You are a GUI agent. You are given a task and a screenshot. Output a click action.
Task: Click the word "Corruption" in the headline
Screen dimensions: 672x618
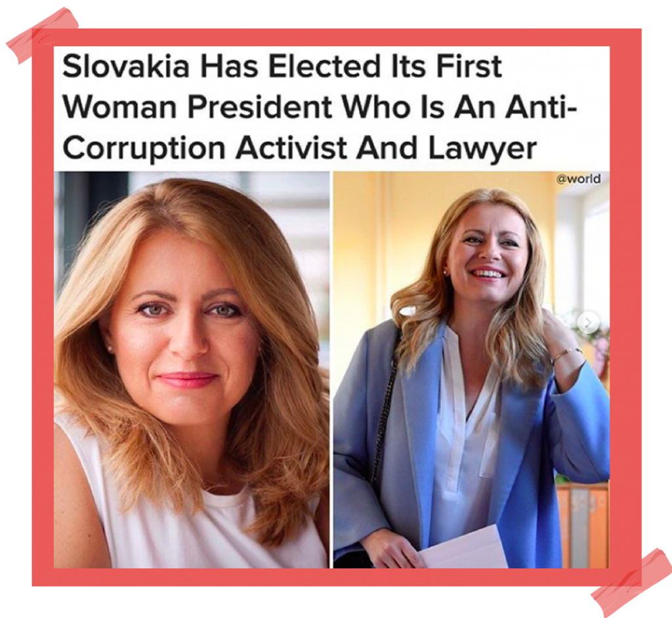pos(144,149)
